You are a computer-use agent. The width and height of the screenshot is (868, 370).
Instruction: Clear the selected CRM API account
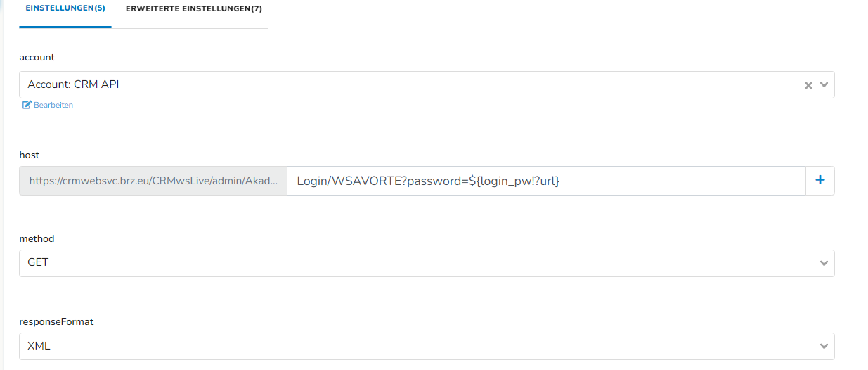(x=808, y=85)
